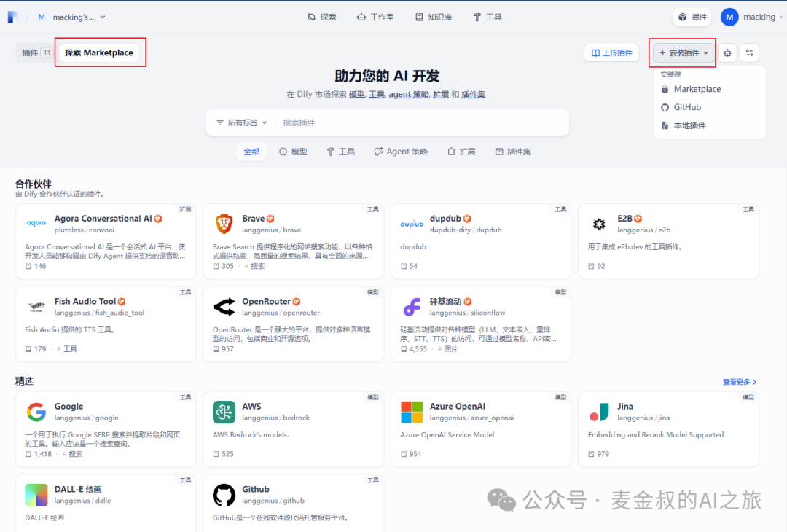Select the 模型 category filter
Viewport: 787px width, 532px height.
(x=293, y=152)
